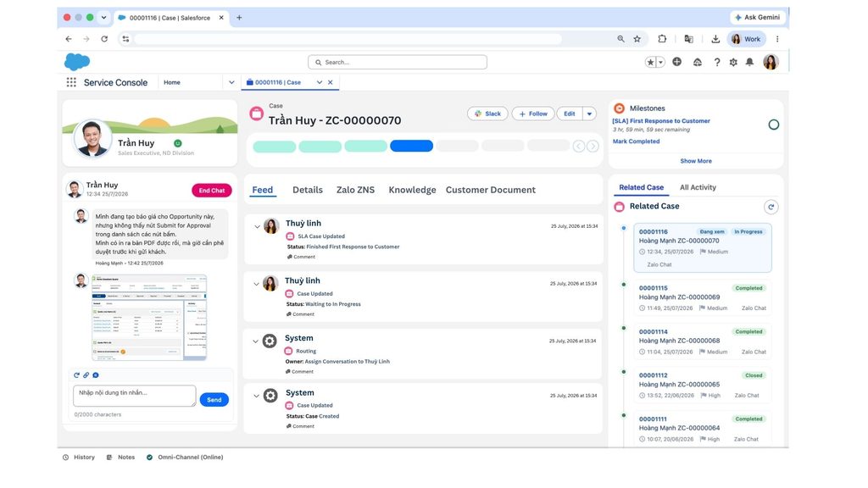Open the SLA First Response to Customer link
Image resolution: width=868 pixels, height=488 pixels.
click(661, 120)
